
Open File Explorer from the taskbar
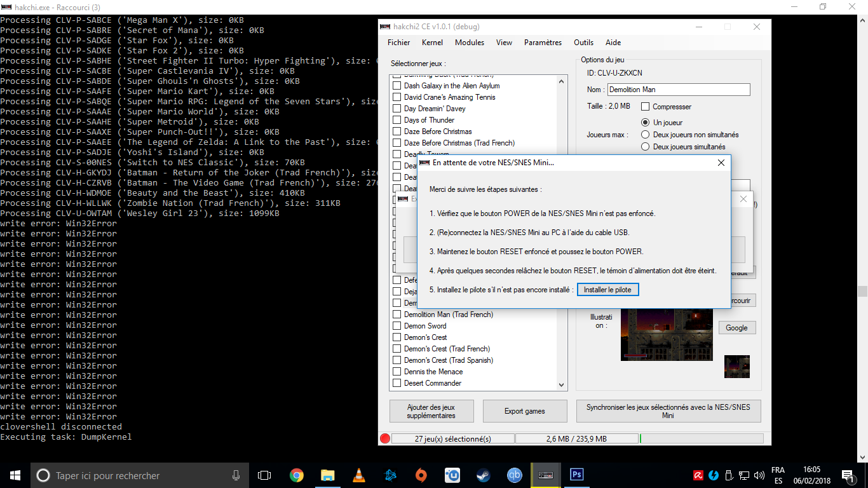click(328, 475)
